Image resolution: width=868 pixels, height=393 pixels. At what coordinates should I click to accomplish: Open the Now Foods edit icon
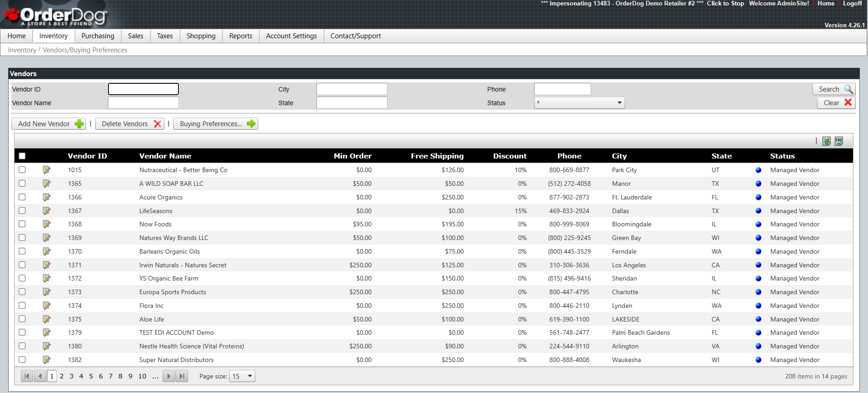pyautogui.click(x=46, y=224)
